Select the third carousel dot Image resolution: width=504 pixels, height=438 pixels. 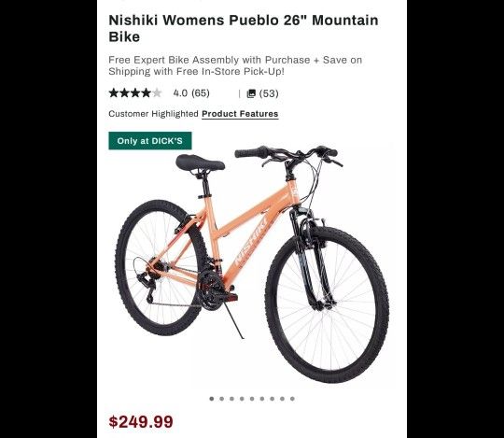point(231,399)
